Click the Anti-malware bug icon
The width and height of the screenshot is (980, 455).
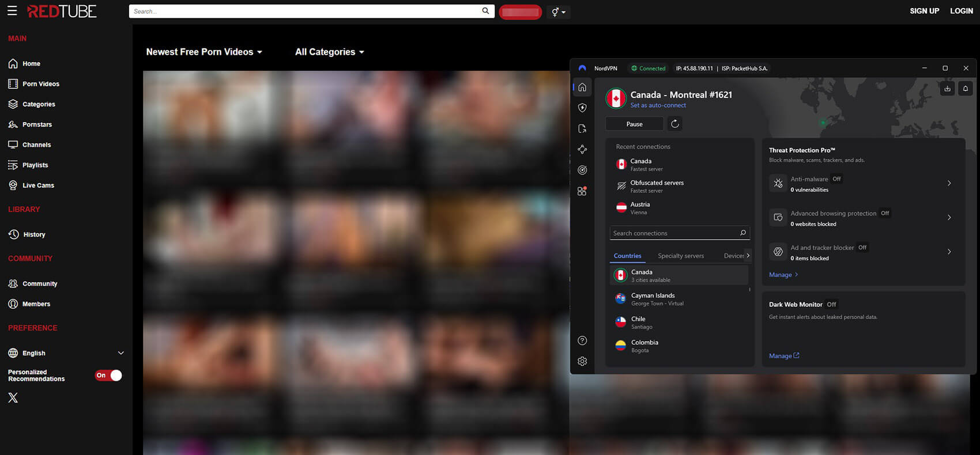tap(778, 183)
